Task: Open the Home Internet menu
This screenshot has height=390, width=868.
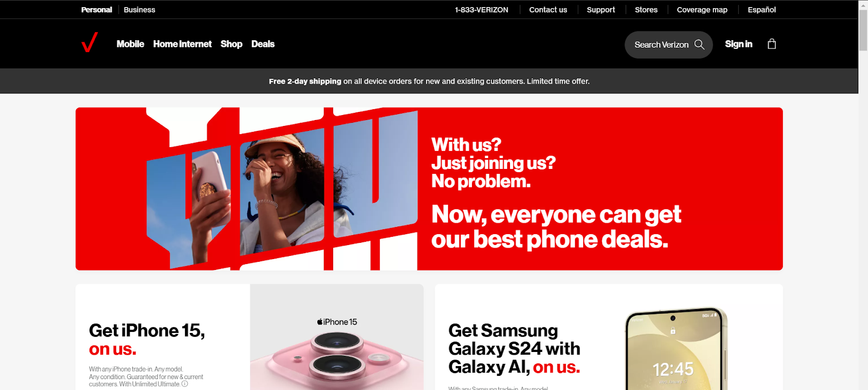Action: click(x=182, y=44)
